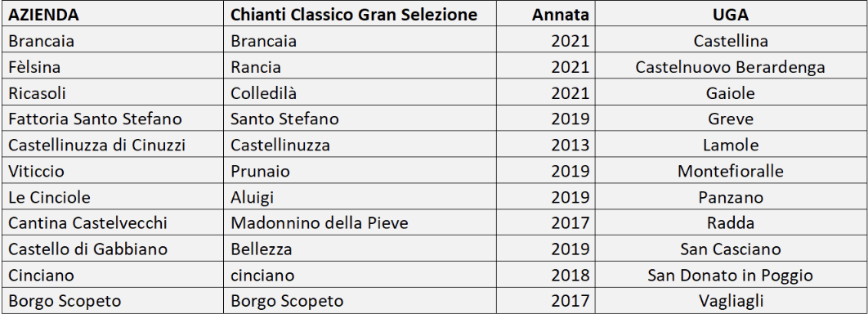Click the Fèlsina company cell
Viewport: 868px width, 314px height.
pyautogui.click(x=113, y=67)
